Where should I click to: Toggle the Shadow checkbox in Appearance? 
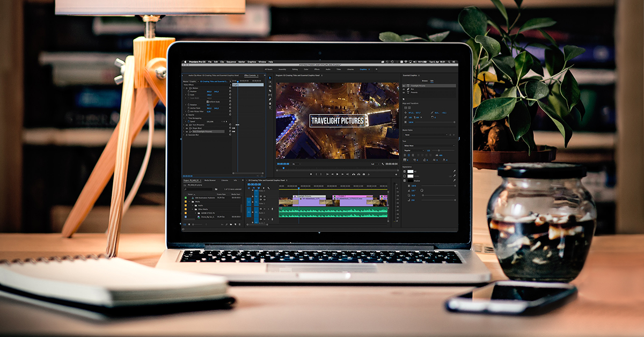(x=404, y=181)
